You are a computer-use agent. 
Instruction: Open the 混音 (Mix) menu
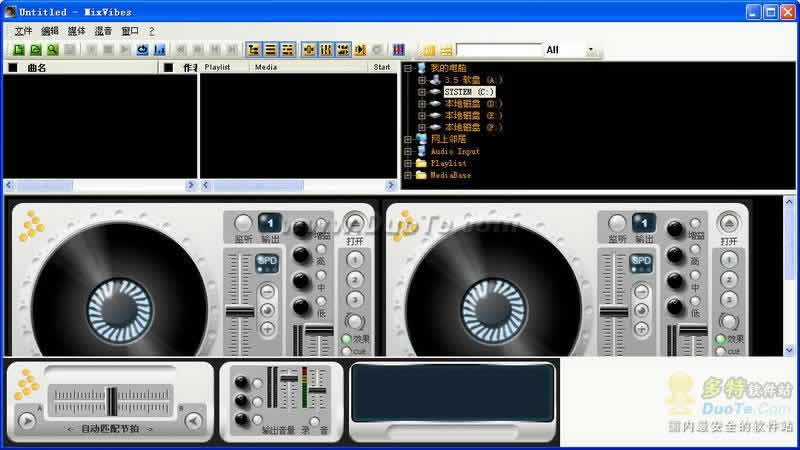pyautogui.click(x=103, y=31)
